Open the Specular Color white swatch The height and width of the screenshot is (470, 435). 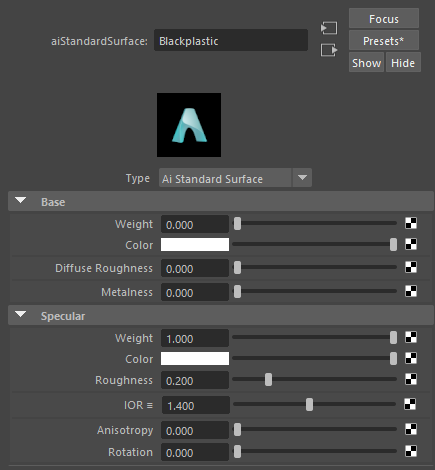tap(195, 358)
